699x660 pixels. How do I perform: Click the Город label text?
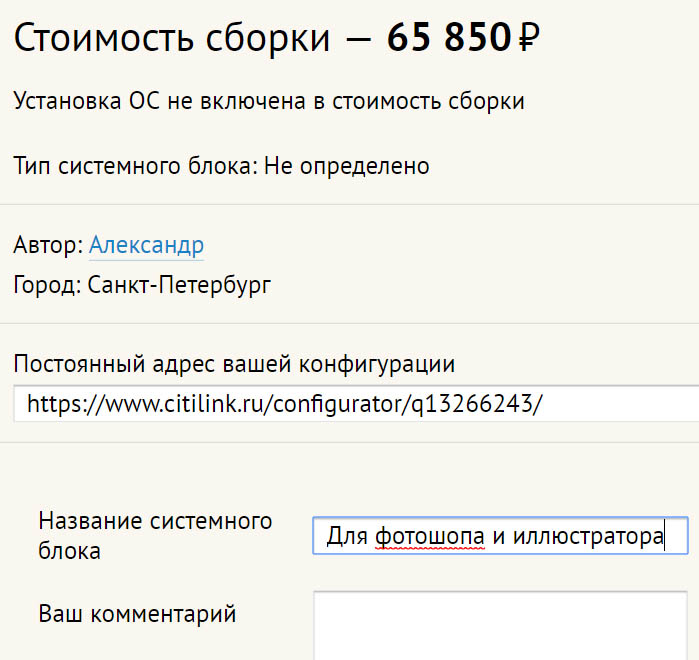coord(47,285)
